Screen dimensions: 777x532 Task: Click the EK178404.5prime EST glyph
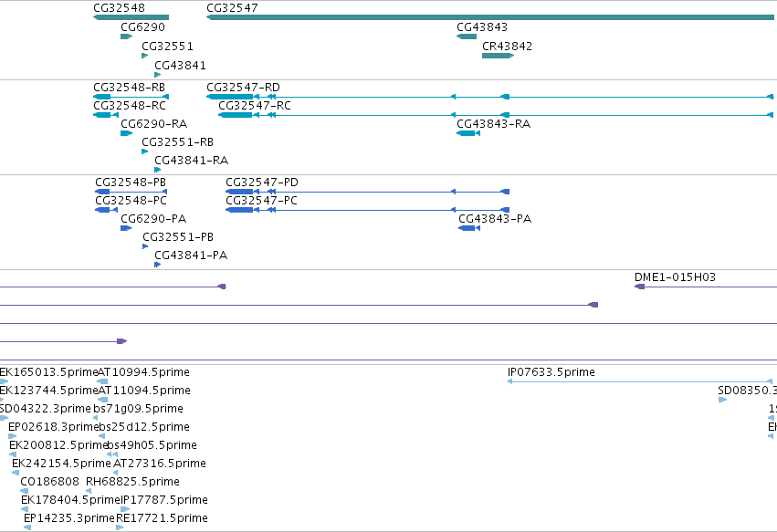25,509
